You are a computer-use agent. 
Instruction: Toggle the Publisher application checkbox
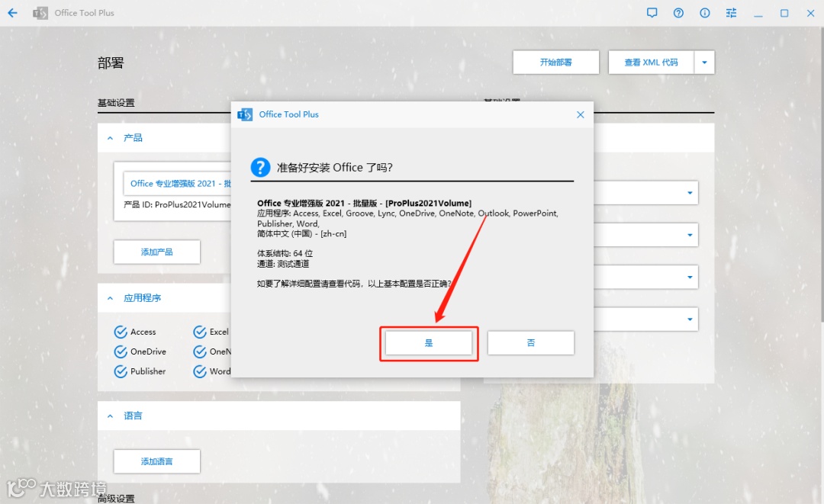[x=121, y=371]
